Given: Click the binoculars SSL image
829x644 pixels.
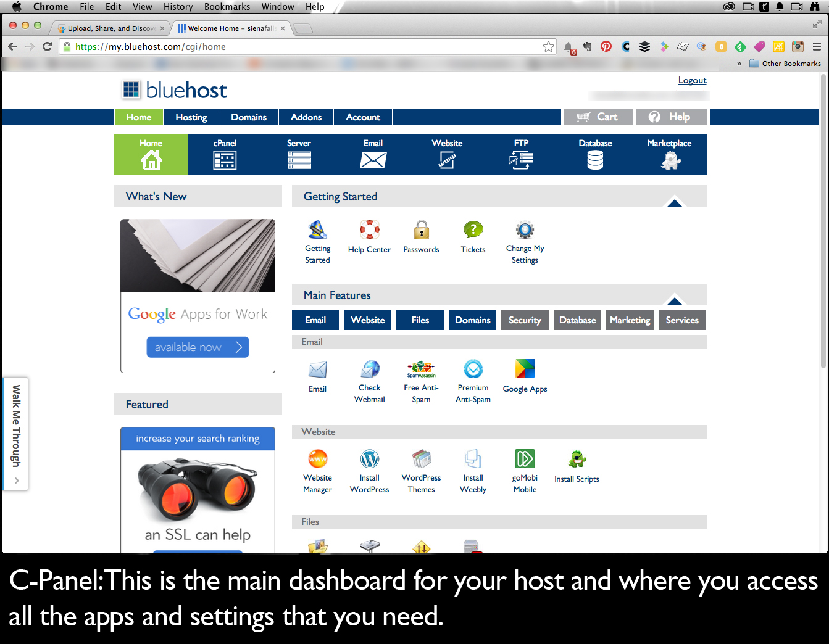Looking at the screenshot, I should [198, 489].
